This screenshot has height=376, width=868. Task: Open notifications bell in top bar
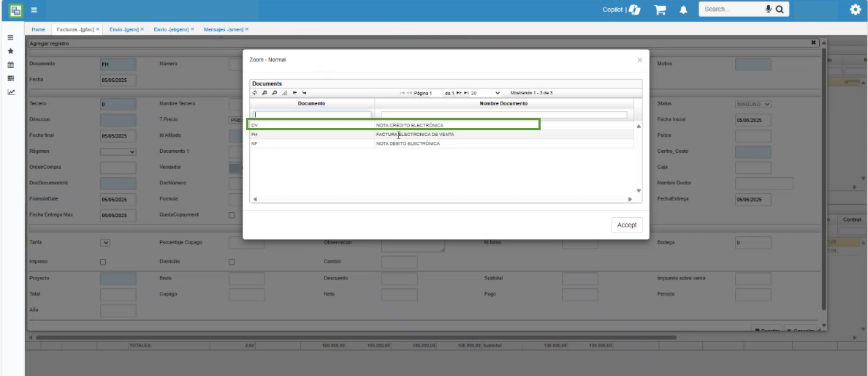[x=684, y=10]
